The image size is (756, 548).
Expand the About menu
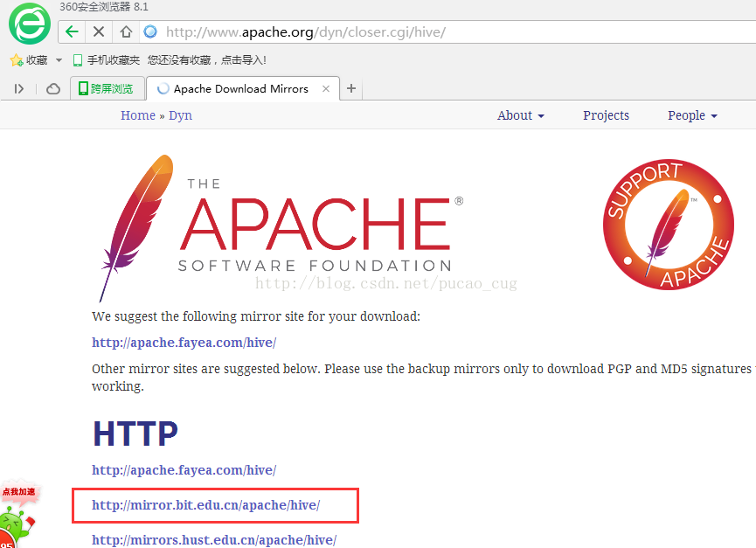tap(521, 115)
